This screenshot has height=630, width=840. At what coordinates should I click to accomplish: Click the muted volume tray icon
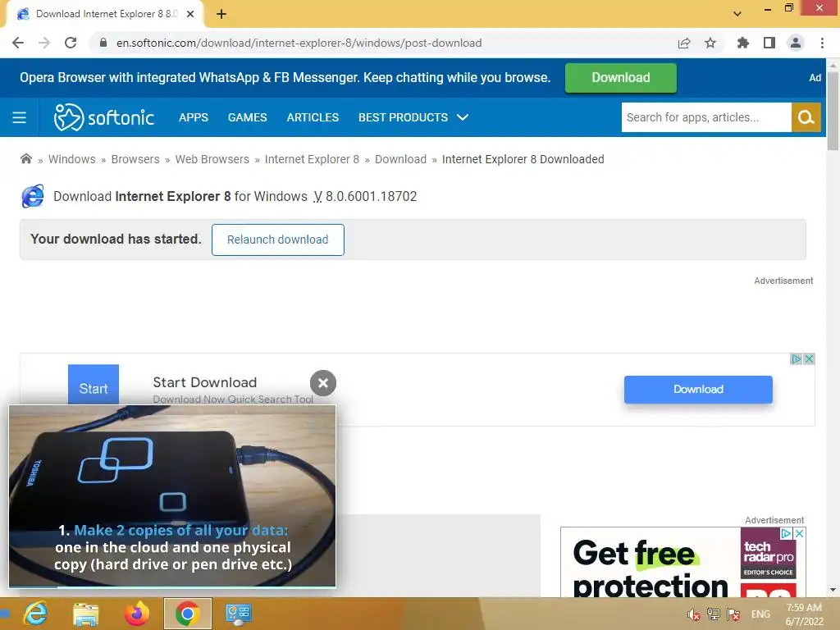point(694,614)
